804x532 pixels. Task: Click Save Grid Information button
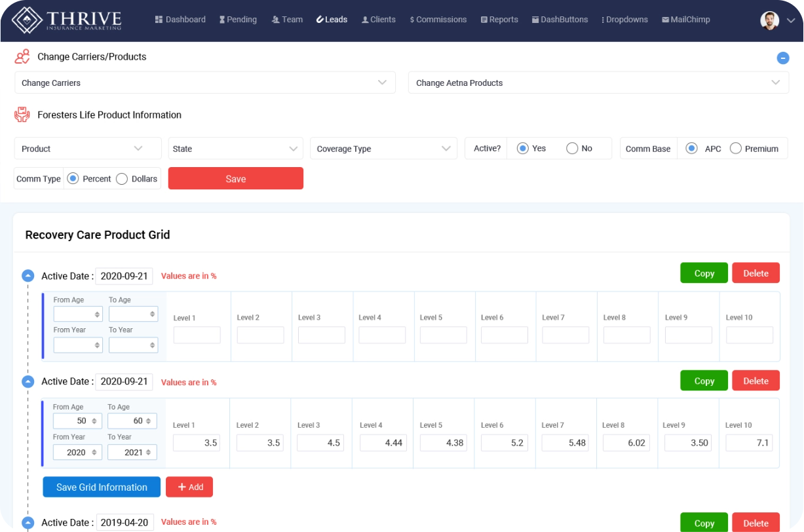(102, 487)
